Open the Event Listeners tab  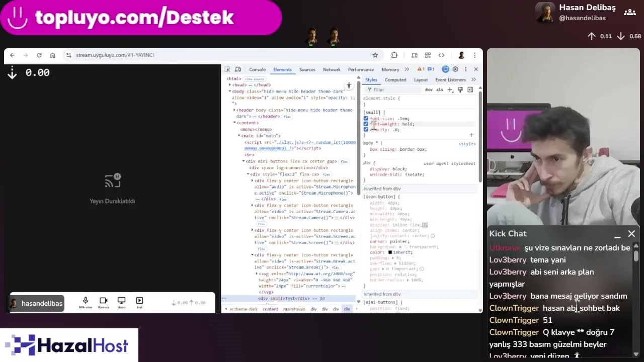[450, 80]
